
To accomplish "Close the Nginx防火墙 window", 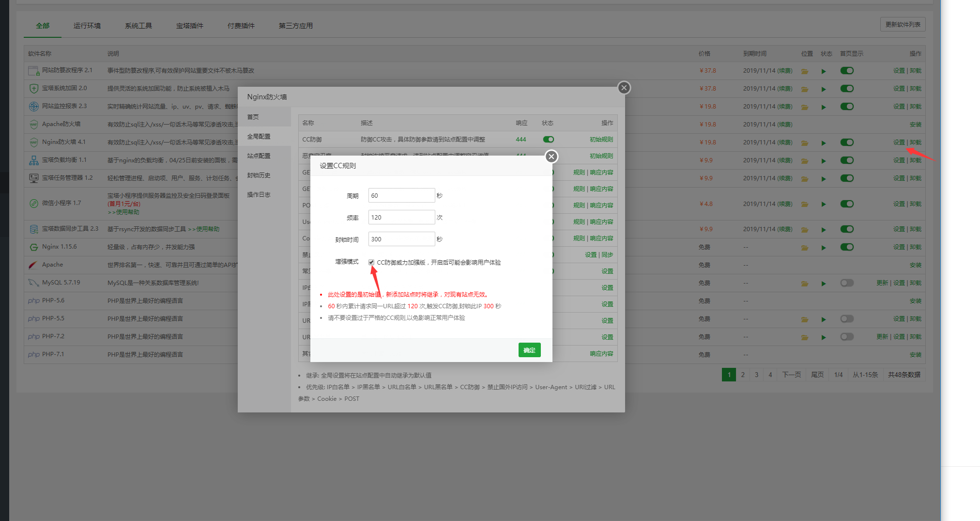I will pos(624,88).
